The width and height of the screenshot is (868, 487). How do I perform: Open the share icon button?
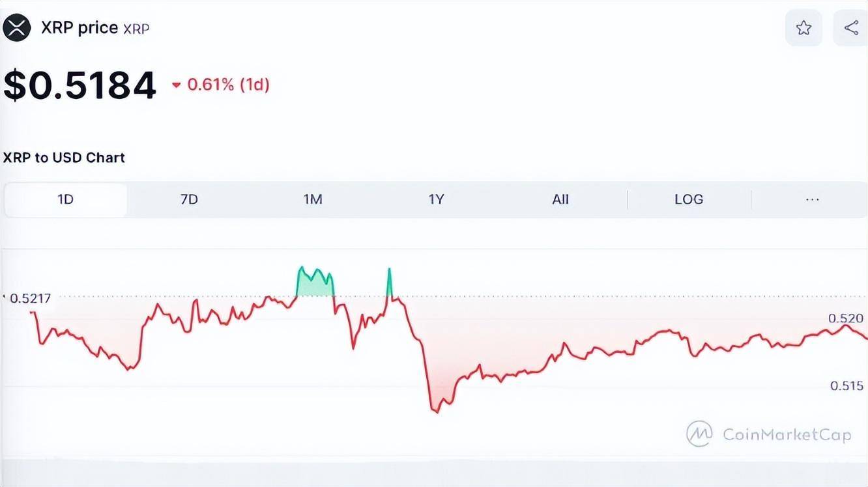pyautogui.click(x=850, y=28)
